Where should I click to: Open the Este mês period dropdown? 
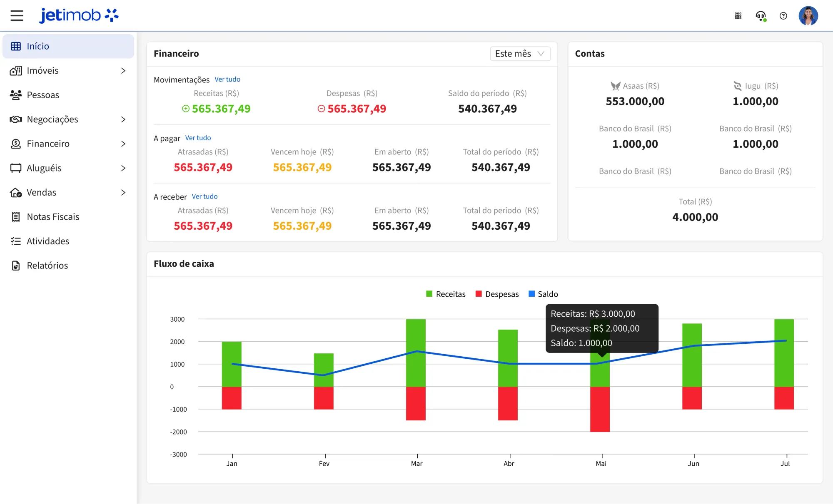pos(520,54)
